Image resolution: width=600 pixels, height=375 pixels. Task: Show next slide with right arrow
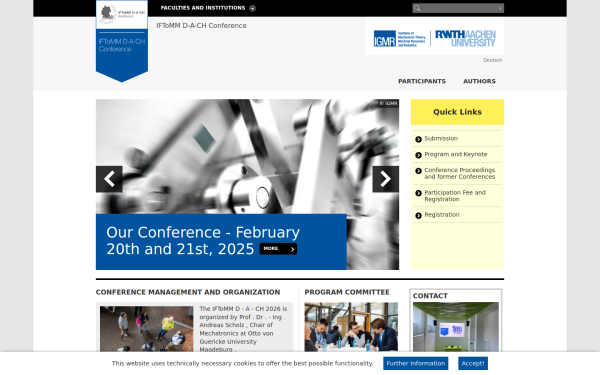coord(386,179)
